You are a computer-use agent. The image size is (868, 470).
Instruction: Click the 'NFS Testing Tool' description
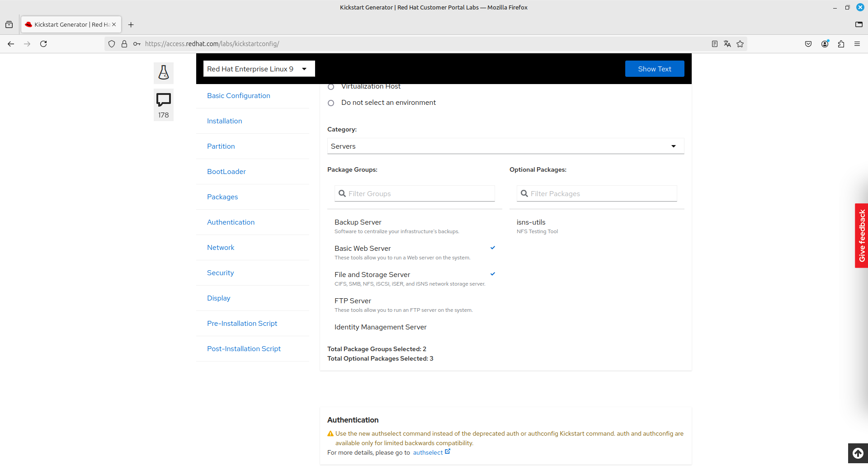point(538,231)
